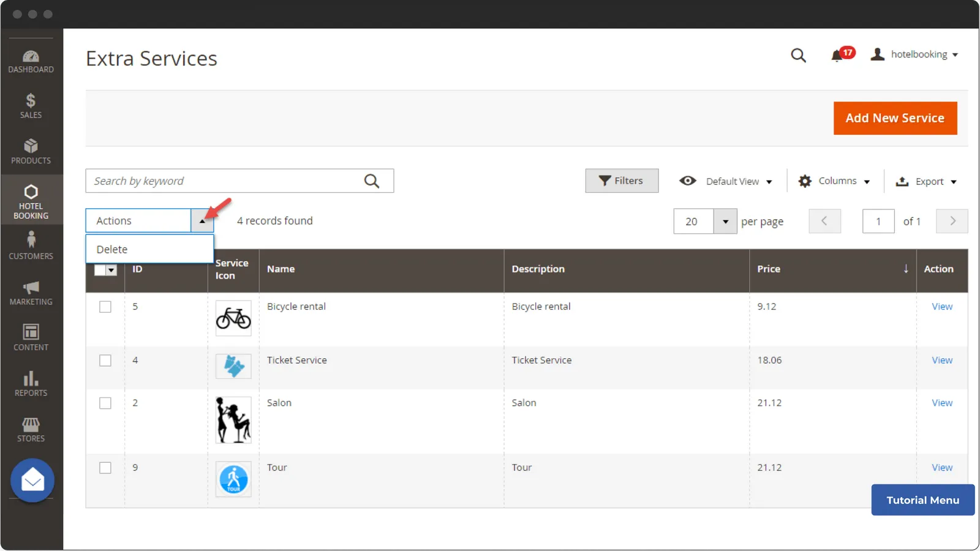Viewport: 980px width, 551px height.
Task: Open the Dashboard section
Action: click(31, 59)
